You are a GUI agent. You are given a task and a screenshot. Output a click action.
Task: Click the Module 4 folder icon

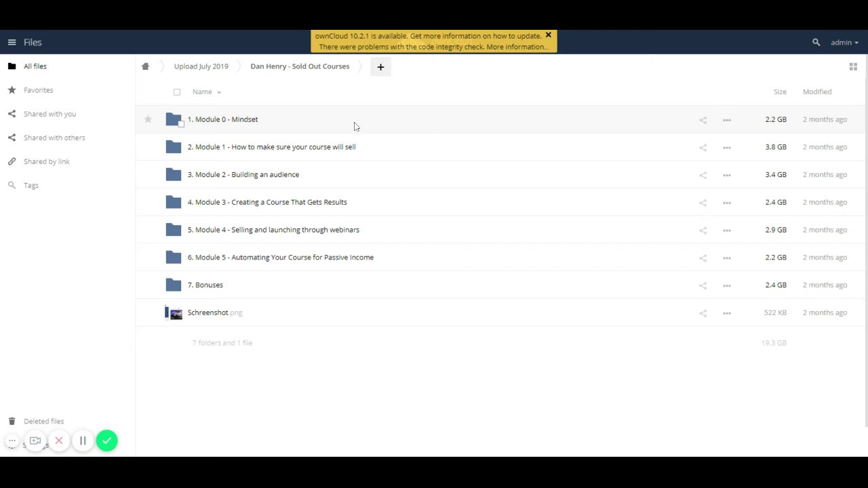(174, 230)
